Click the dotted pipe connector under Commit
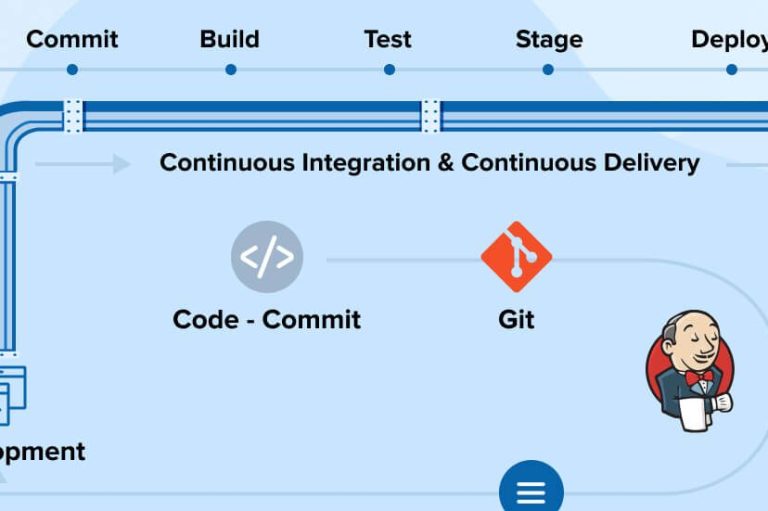 pos(73,116)
